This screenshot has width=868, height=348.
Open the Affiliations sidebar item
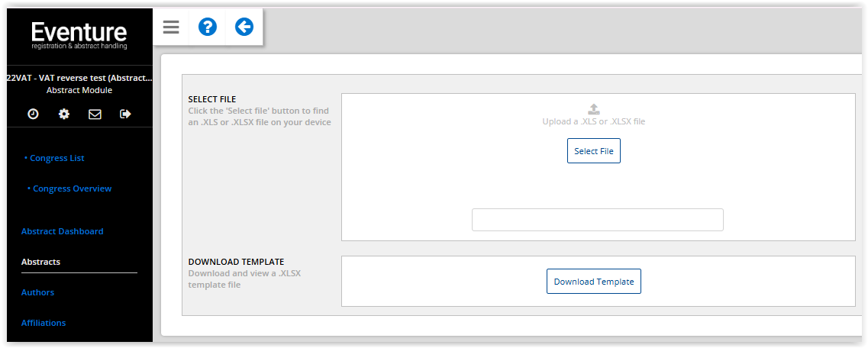point(44,323)
